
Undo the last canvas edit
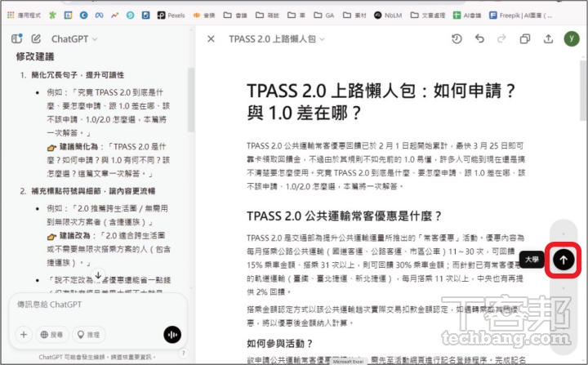coord(479,38)
